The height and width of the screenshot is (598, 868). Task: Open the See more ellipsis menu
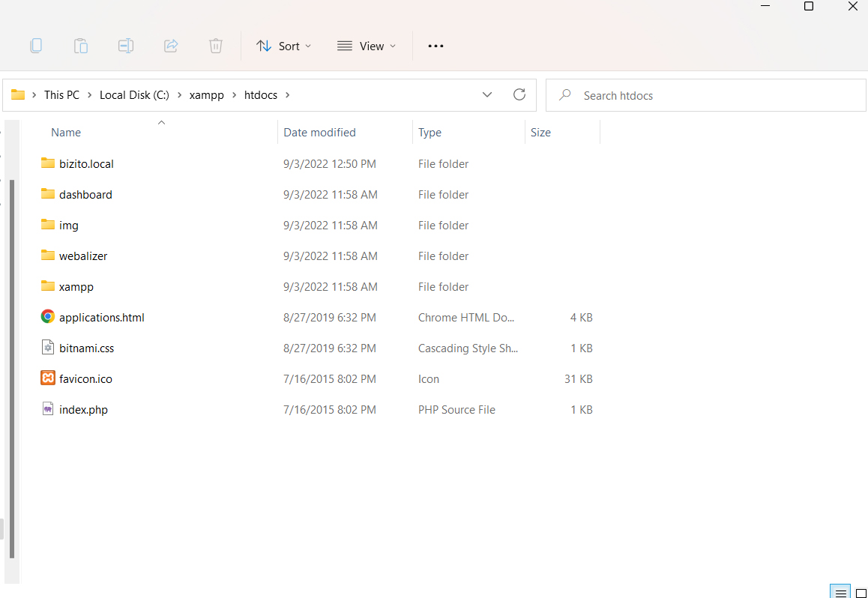435,46
